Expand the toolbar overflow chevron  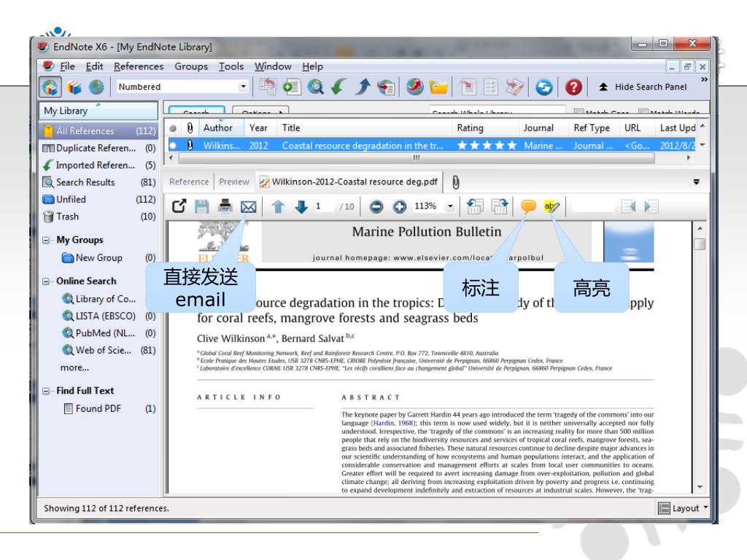(704, 79)
